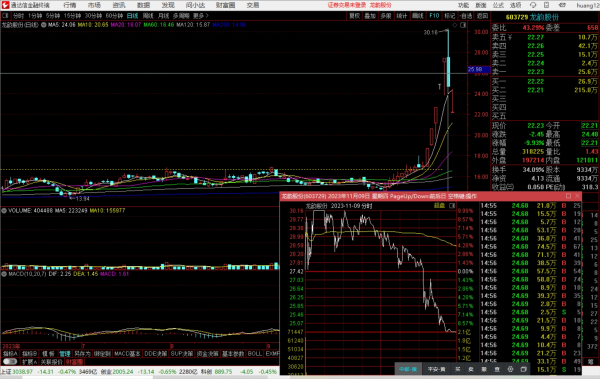The height and width of the screenshot is (379, 600).
Task: Click the F10 button
Action: (x=434, y=16)
